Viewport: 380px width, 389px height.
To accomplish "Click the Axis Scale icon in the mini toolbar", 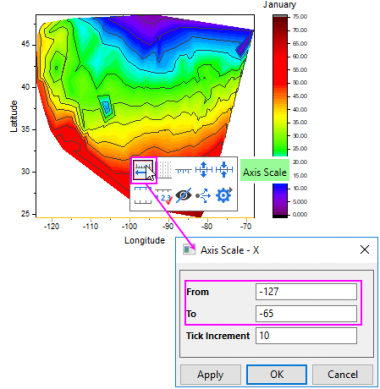I will (x=143, y=170).
